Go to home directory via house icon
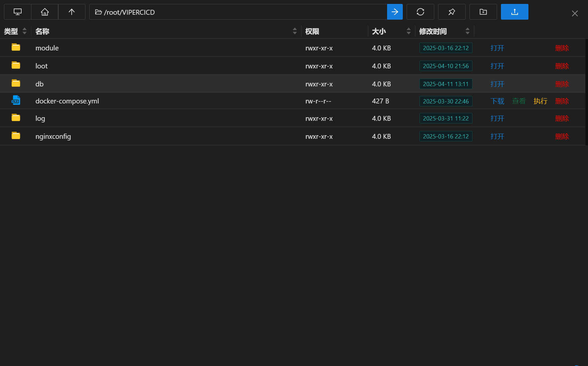Screen dimensions: 588x366 [45, 12]
